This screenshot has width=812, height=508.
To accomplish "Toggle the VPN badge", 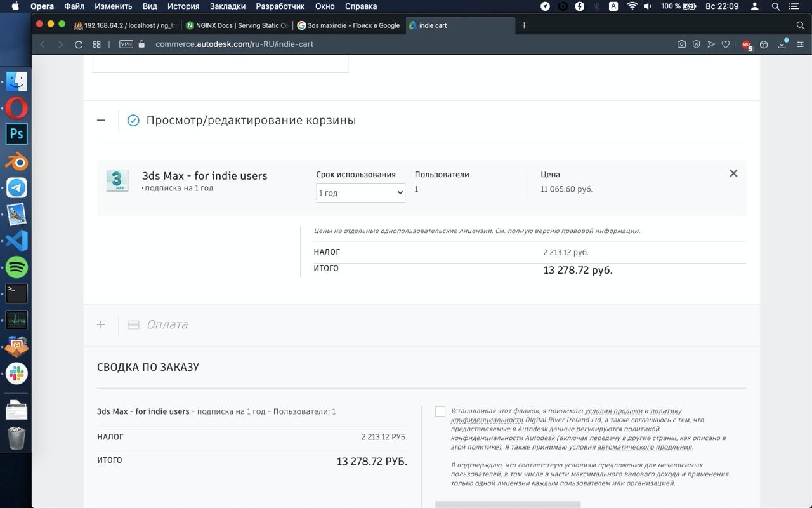I will [x=126, y=44].
